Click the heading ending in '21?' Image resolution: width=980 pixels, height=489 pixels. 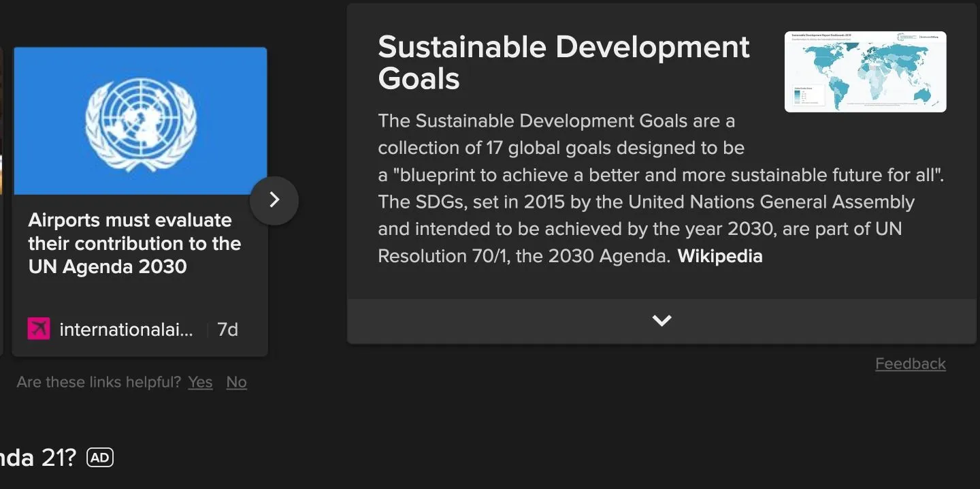37,458
